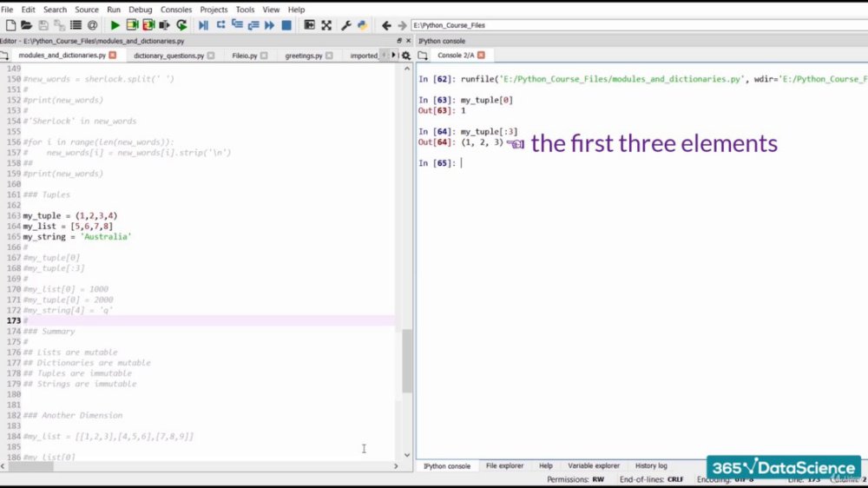The image size is (868, 488).
Task: Open Preferences wrench icon
Action: [x=346, y=25]
